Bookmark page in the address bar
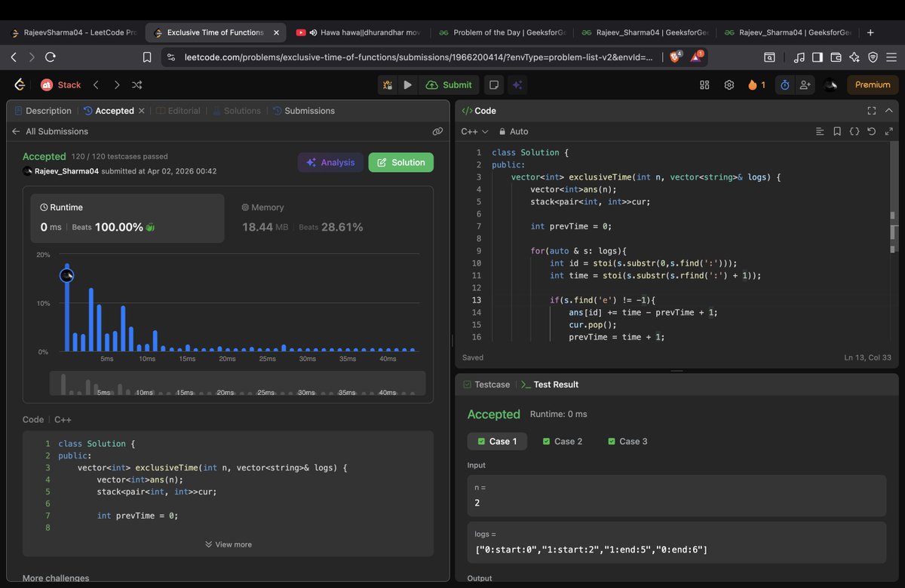Screen dimensions: 905x588 click(148, 57)
